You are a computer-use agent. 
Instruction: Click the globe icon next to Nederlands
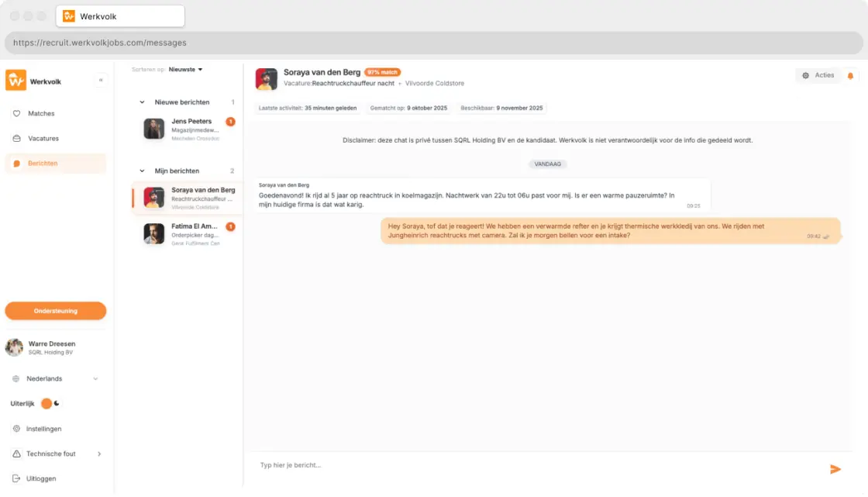pos(15,378)
